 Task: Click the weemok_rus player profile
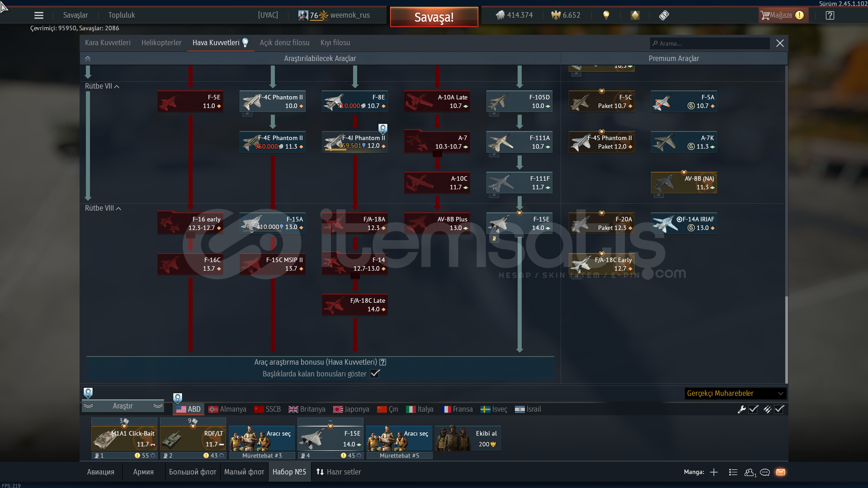[x=334, y=15]
